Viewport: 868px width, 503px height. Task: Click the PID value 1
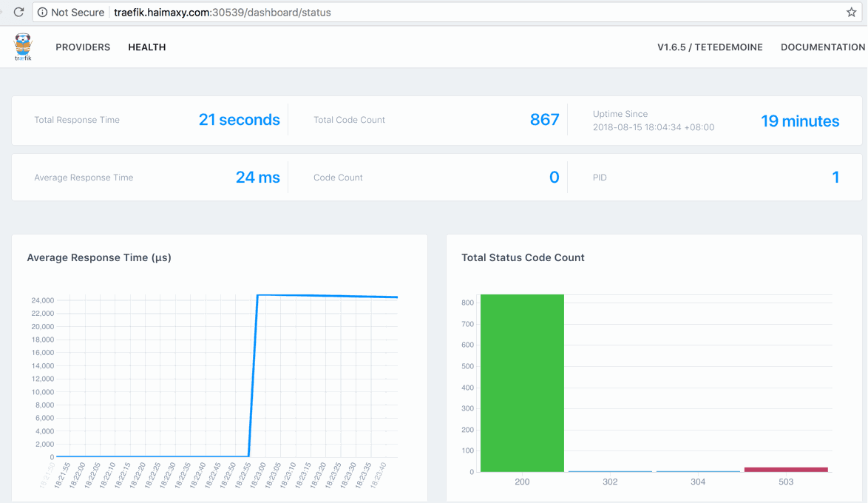(835, 178)
